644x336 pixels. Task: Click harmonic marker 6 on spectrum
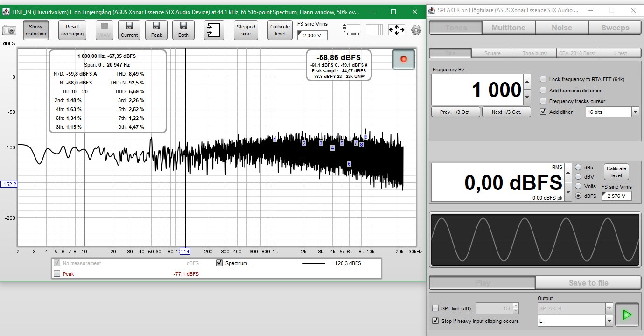[x=349, y=164]
